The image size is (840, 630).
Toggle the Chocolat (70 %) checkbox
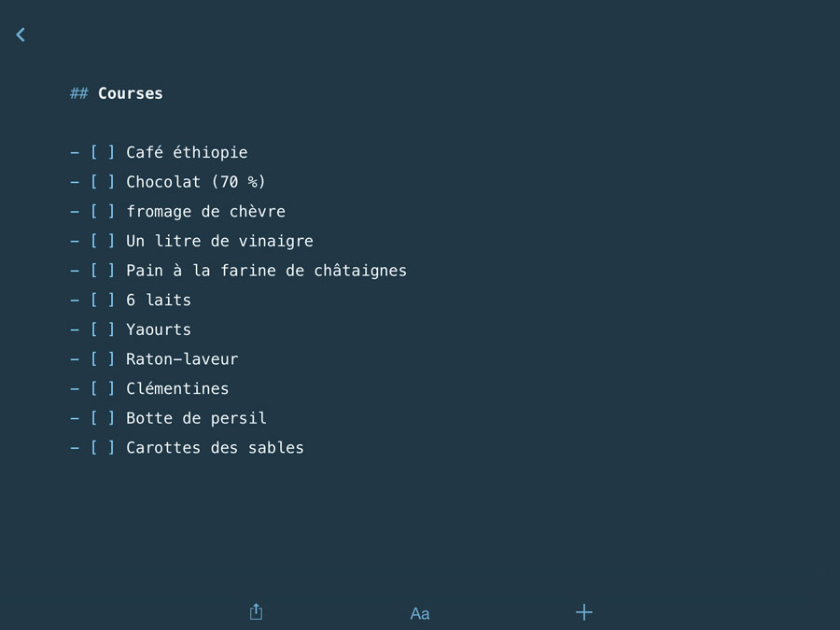click(x=103, y=182)
